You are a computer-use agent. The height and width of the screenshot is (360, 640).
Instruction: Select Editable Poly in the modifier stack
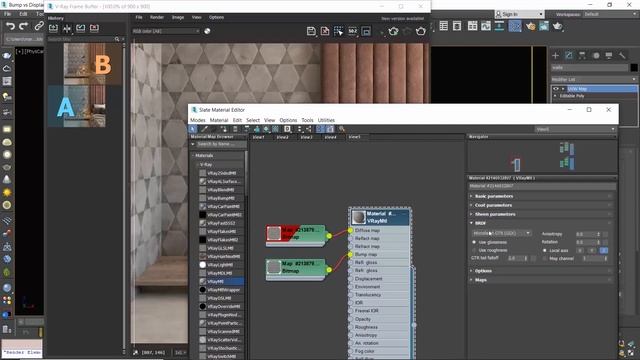572,96
